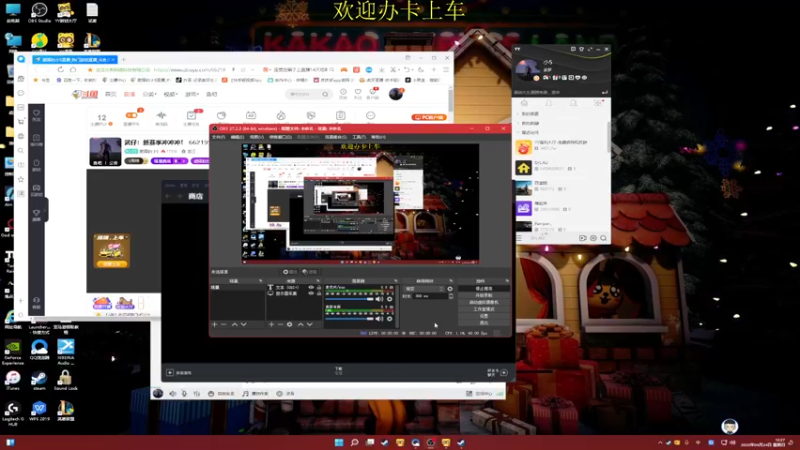Open 编辑 menu in OBS
Screen dimensions: 800x450
(x=237, y=137)
